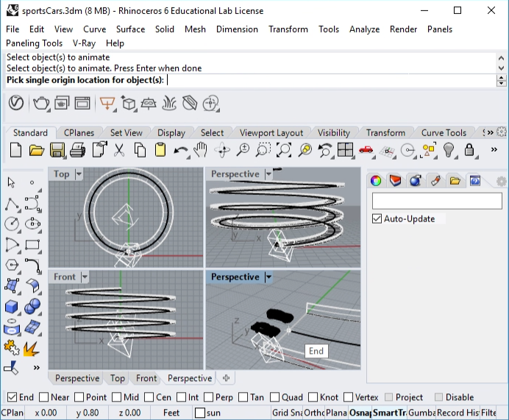Toggle Ortho in status bar

[x=314, y=413]
